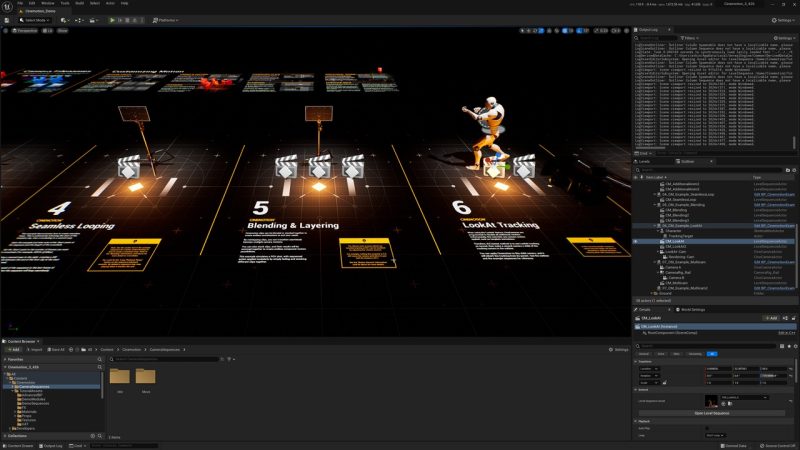
Task: Select the GeneralSequences folder in source tree
Action: [34, 387]
